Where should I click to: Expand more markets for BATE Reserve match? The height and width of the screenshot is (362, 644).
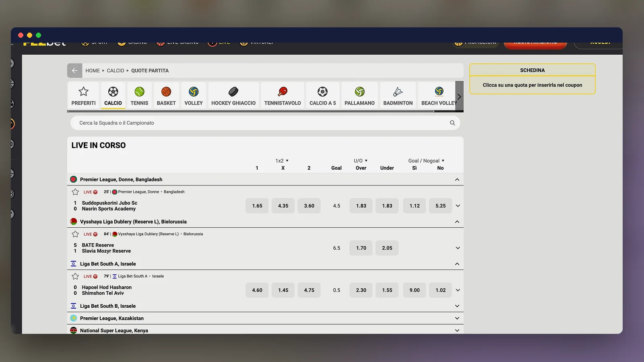[x=458, y=248]
